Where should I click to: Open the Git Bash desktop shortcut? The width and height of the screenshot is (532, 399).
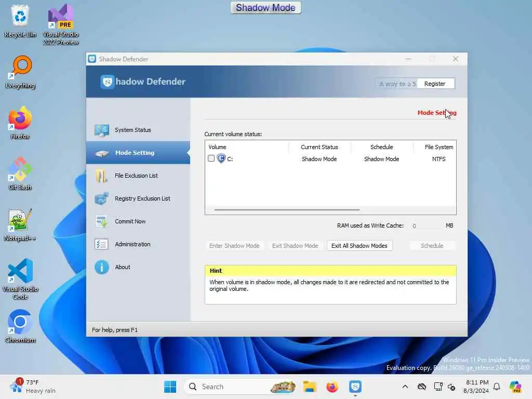tap(20, 174)
